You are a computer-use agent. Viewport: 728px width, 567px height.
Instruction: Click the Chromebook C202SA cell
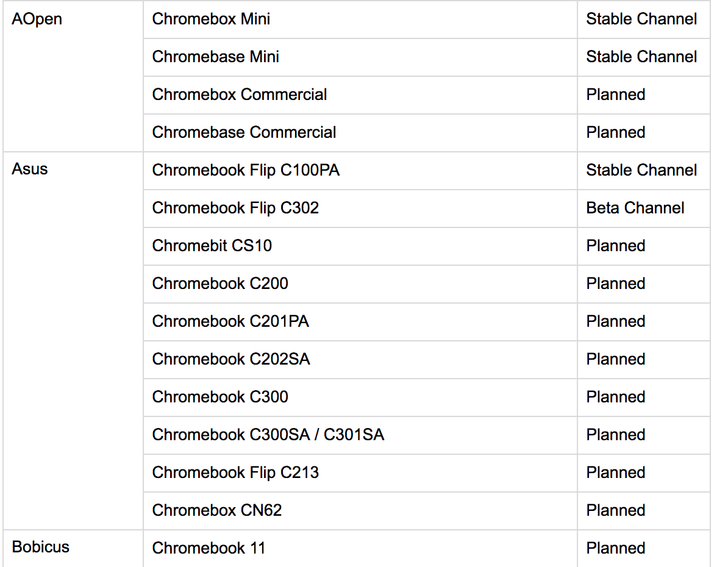(231, 359)
